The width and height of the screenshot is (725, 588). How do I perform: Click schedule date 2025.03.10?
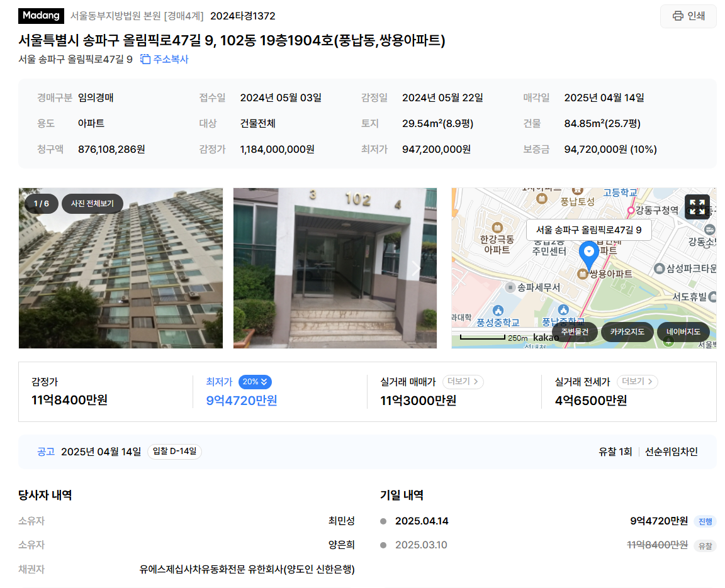(421, 545)
